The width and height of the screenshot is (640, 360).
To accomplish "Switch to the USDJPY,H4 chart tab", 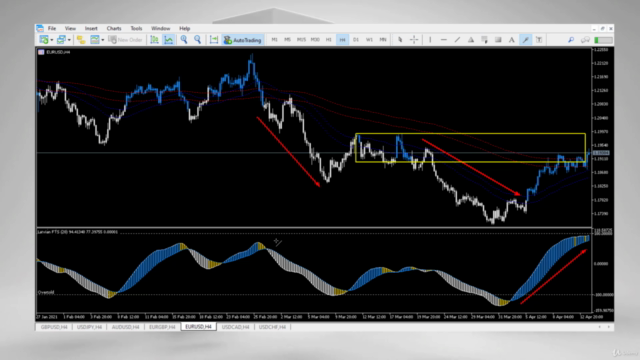I will 90,327.
